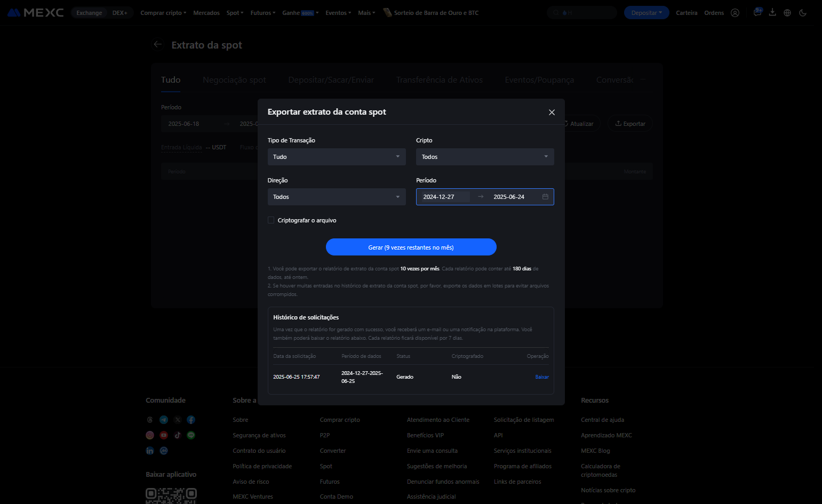This screenshot has width=822, height=504.
Task: Open the Instagram social icon in footer
Action: 150,435
